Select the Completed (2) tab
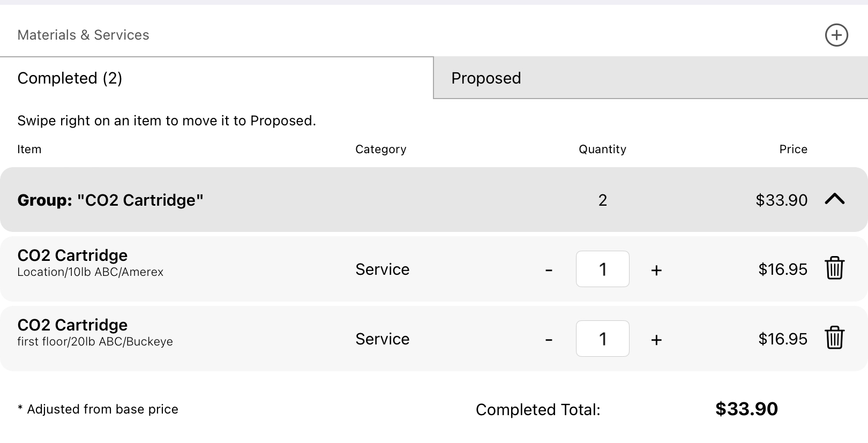Image resolution: width=868 pixels, height=443 pixels. click(x=216, y=78)
